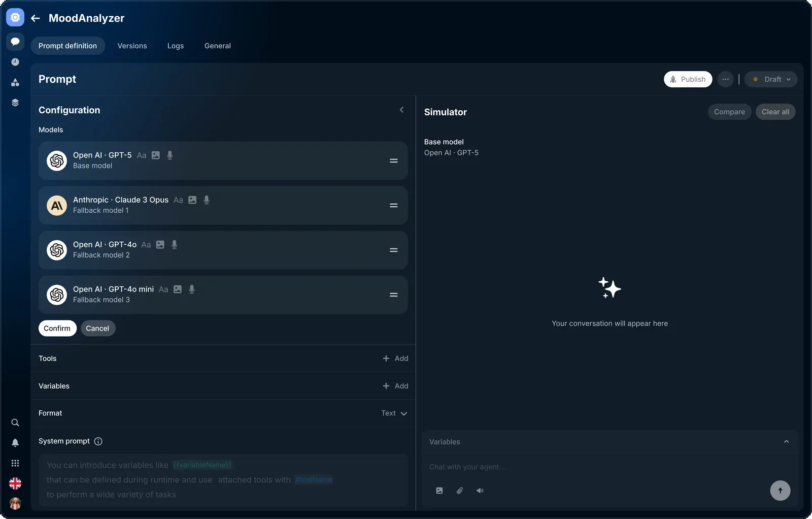Cancel the model configuration changes
Image resolution: width=812 pixels, height=519 pixels.
pyautogui.click(x=97, y=328)
